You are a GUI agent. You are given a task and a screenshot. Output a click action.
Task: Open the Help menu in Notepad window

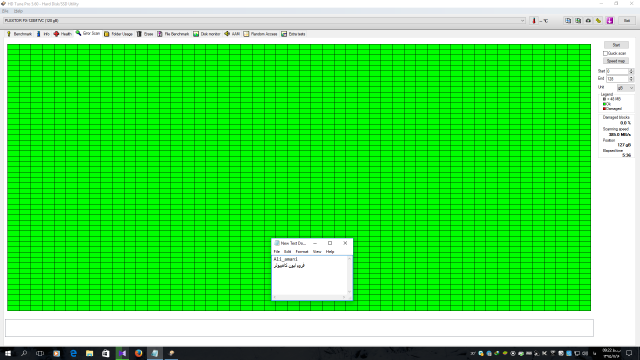(x=330, y=252)
